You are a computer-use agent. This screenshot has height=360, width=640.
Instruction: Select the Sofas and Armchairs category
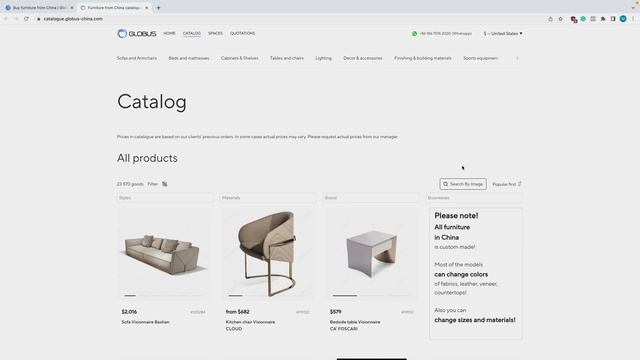tap(137, 58)
